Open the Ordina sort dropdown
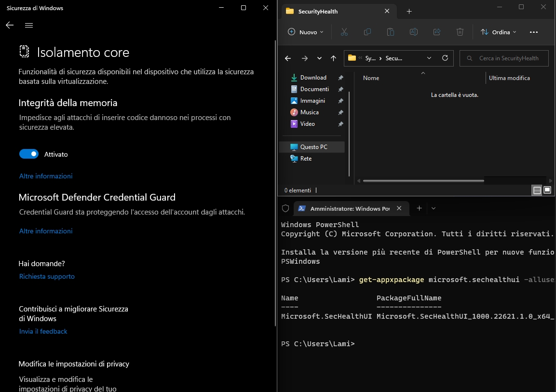Viewport: 556px width, 392px height. (x=498, y=32)
